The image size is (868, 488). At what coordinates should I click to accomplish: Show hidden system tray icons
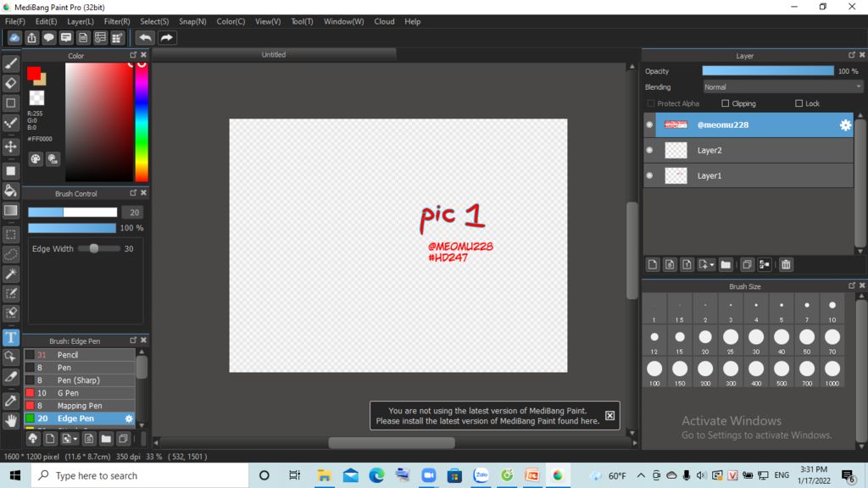point(641,475)
